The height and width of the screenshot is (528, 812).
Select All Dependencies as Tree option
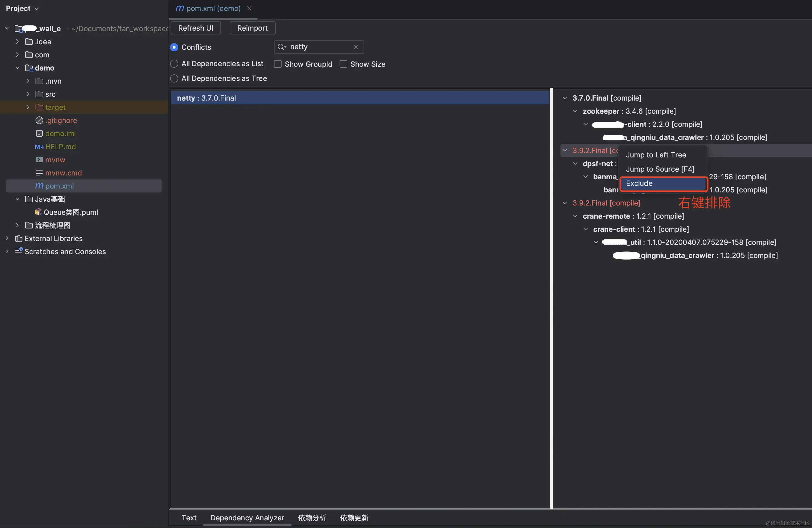coord(174,78)
